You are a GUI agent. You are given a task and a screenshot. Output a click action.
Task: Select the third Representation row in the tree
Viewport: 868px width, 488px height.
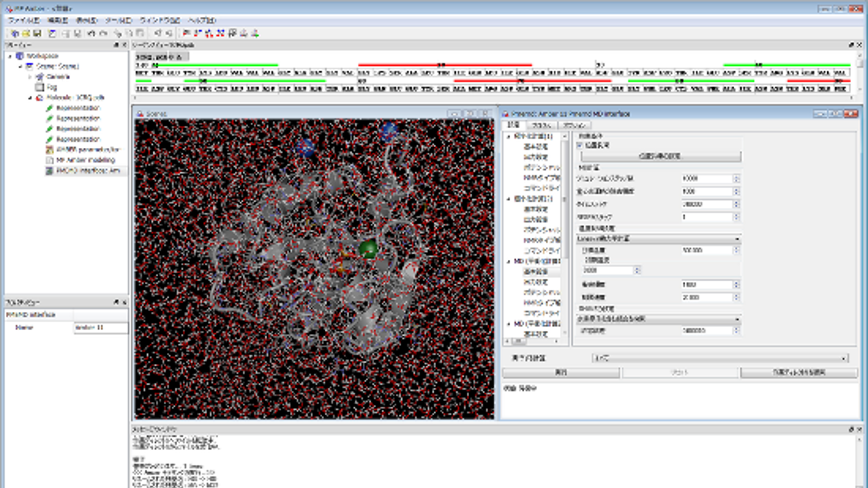pyautogui.click(x=78, y=129)
